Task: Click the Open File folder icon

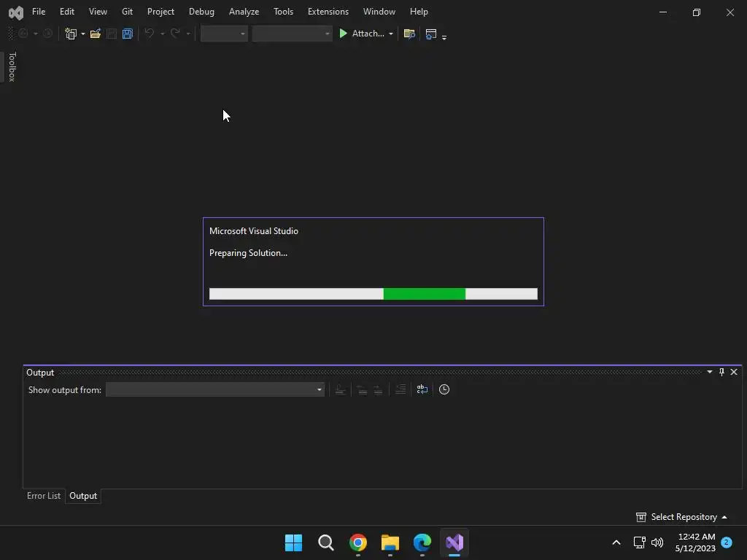Action: (x=96, y=34)
